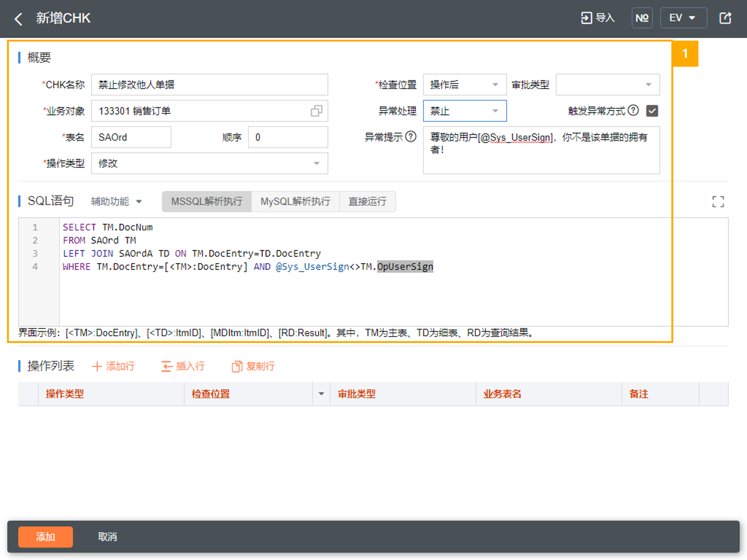Screen dimensions: 747x560
Task: Select the MSSQL解析执行 tab
Action: [207, 201]
